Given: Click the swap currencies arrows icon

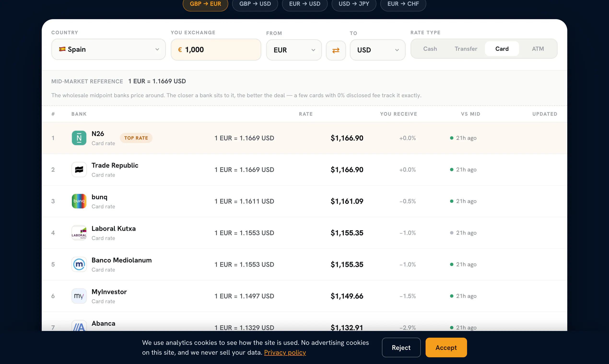Looking at the screenshot, I should point(336,50).
